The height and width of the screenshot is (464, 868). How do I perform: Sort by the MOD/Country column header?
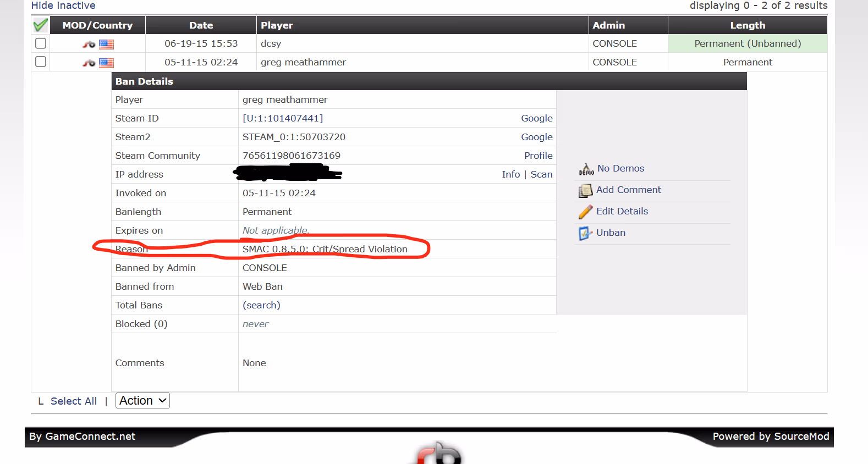pyautogui.click(x=97, y=25)
